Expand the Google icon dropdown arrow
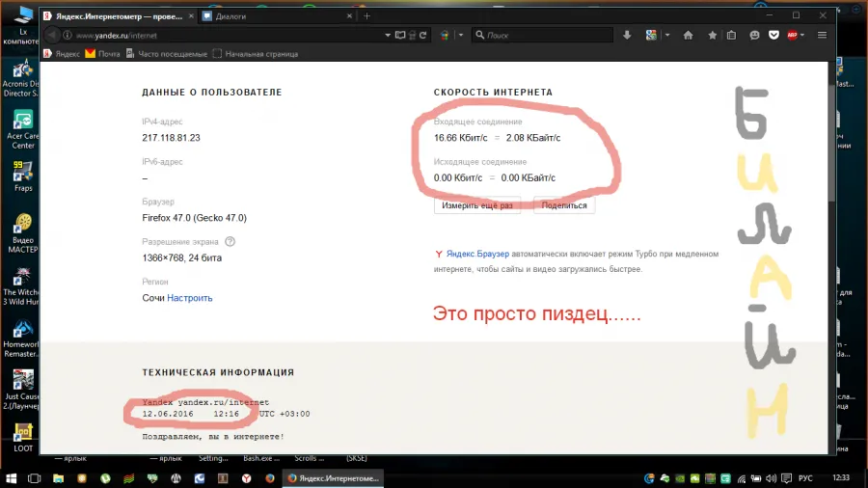The image size is (868, 488). (x=667, y=35)
